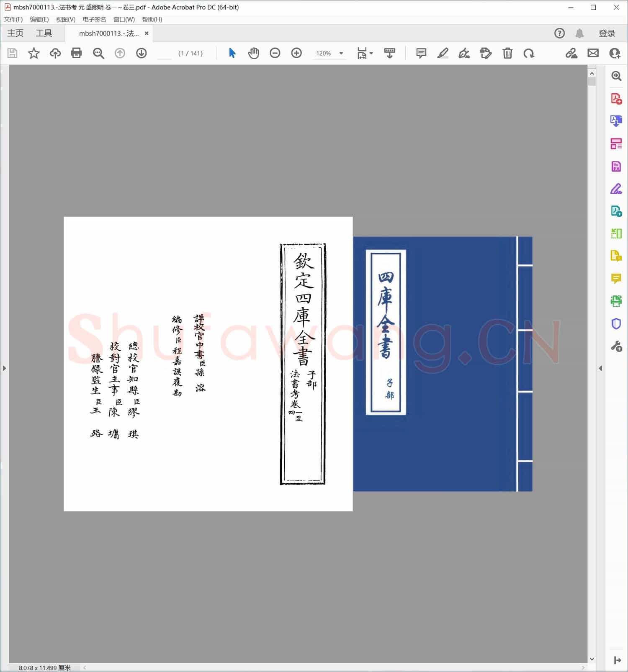Image resolution: width=628 pixels, height=672 pixels.
Task: Delete page with trash icon
Action: (507, 53)
